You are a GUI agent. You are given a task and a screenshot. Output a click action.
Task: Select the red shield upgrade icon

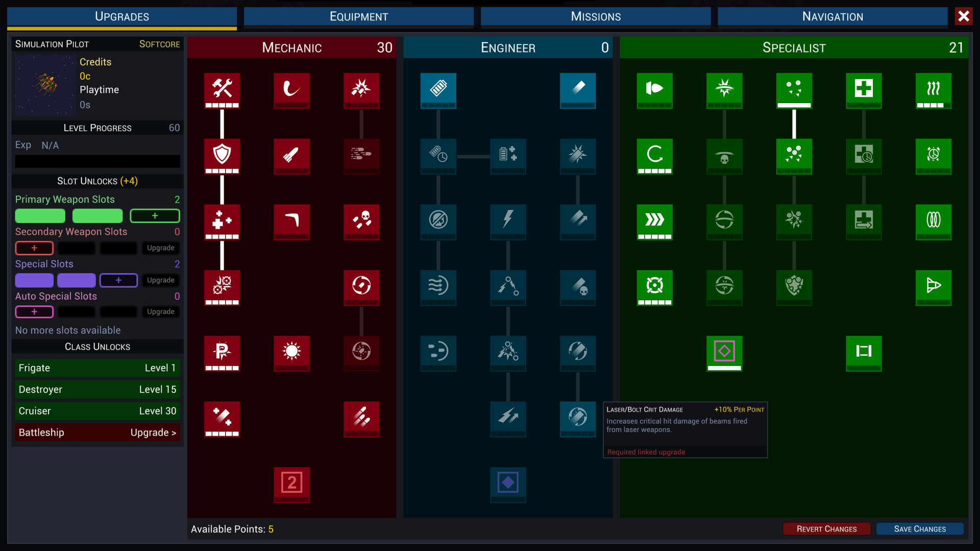pos(222,155)
